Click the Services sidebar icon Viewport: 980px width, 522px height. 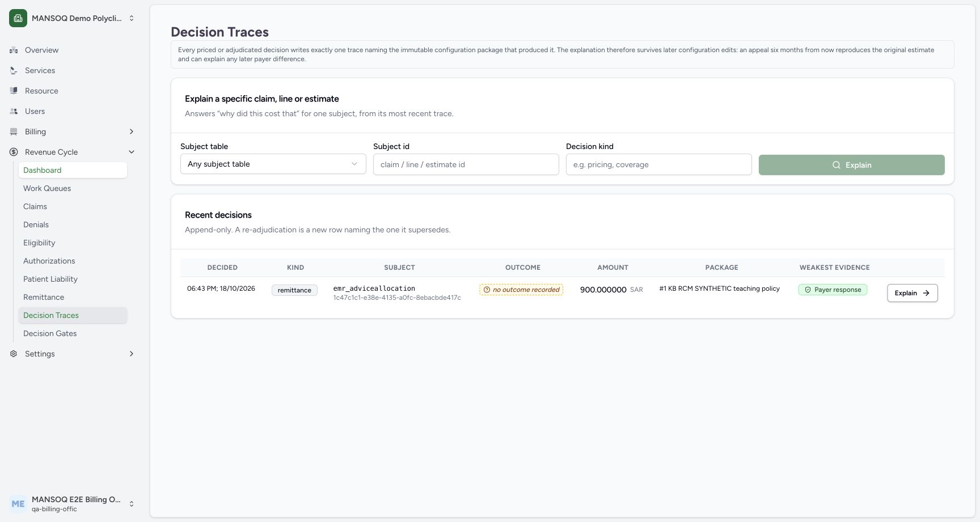pos(14,71)
